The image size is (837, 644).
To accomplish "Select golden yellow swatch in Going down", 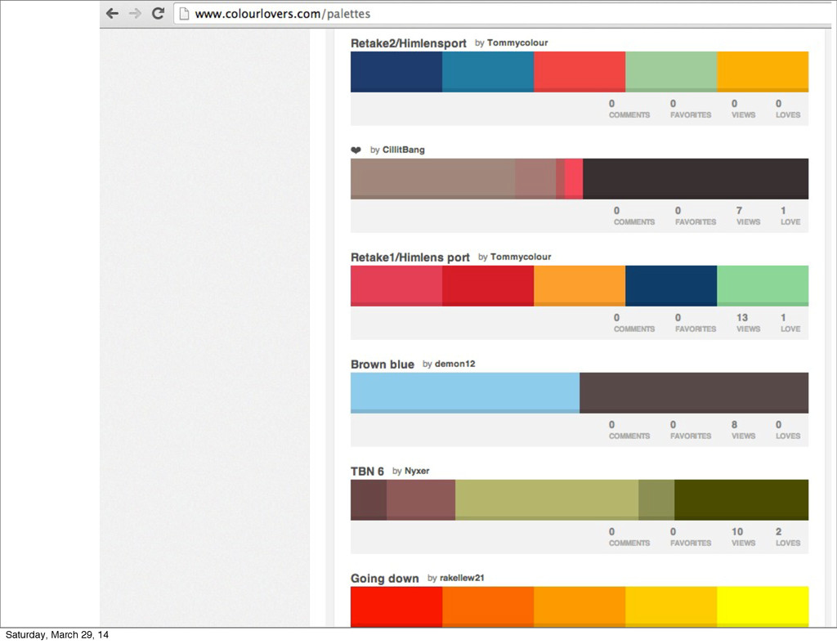I will pyautogui.click(x=671, y=606).
